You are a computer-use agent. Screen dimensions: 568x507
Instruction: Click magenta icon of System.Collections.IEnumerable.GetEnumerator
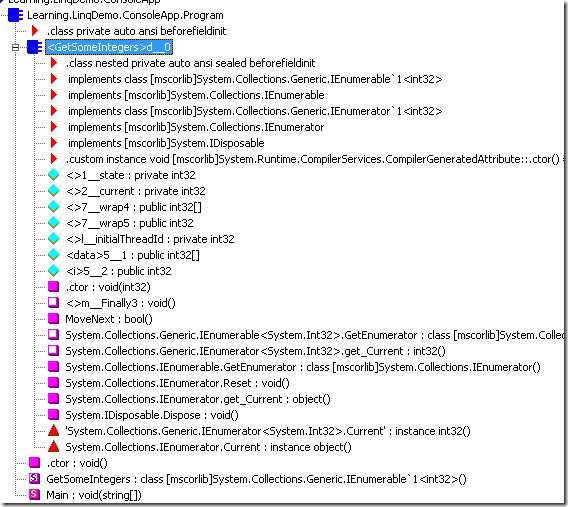[53, 367]
